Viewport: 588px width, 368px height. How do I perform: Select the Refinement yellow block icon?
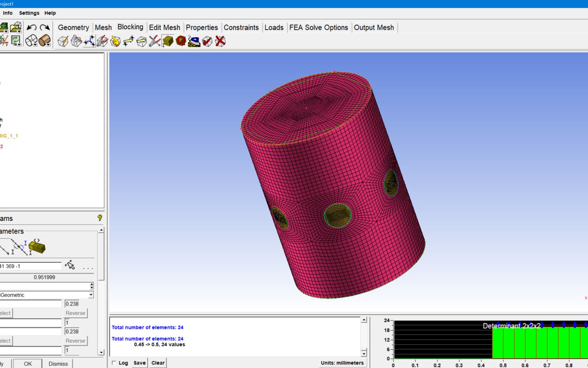click(x=37, y=246)
